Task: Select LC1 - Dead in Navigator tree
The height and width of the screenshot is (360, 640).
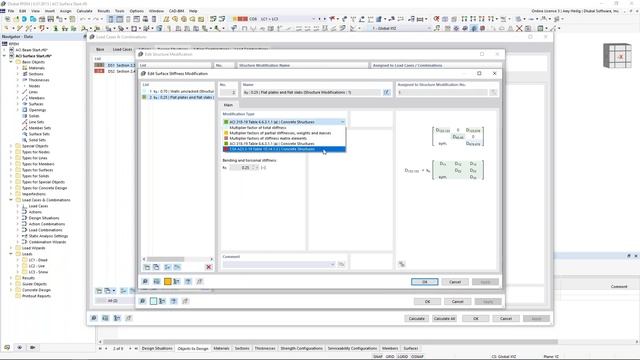Action: coord(38,260)
